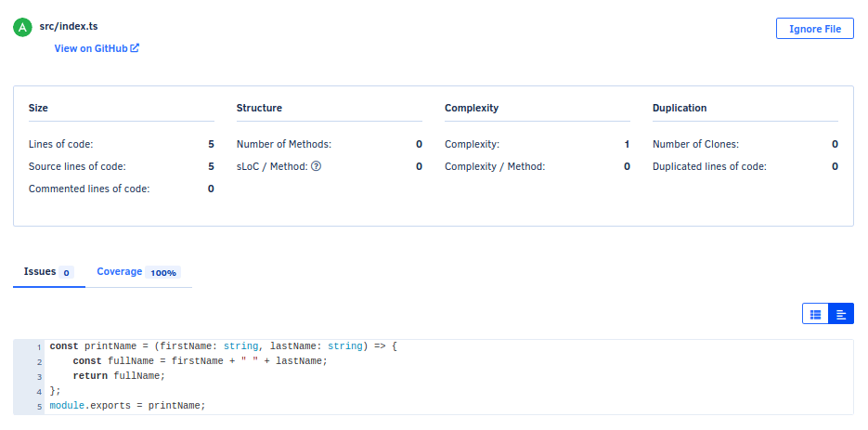868x430 pixels.
Task: Click the module.exports code line
Action: click(x=126, y=405)
